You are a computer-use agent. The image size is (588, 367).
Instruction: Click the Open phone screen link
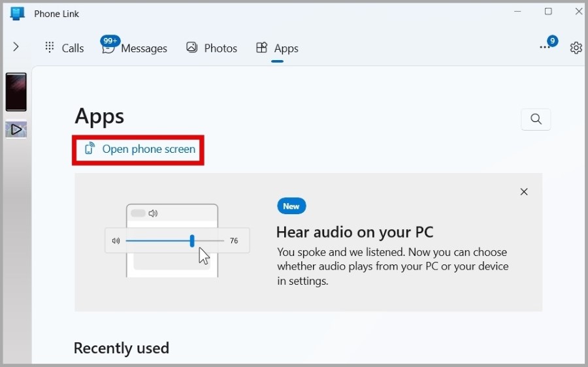pyautogui.click(x=140, y=149)
